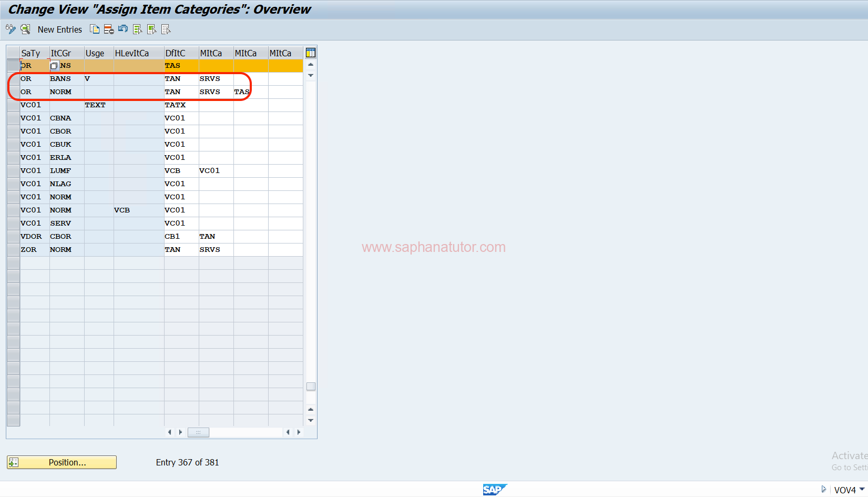Click TAS default item category in first row

click(181, 66)
